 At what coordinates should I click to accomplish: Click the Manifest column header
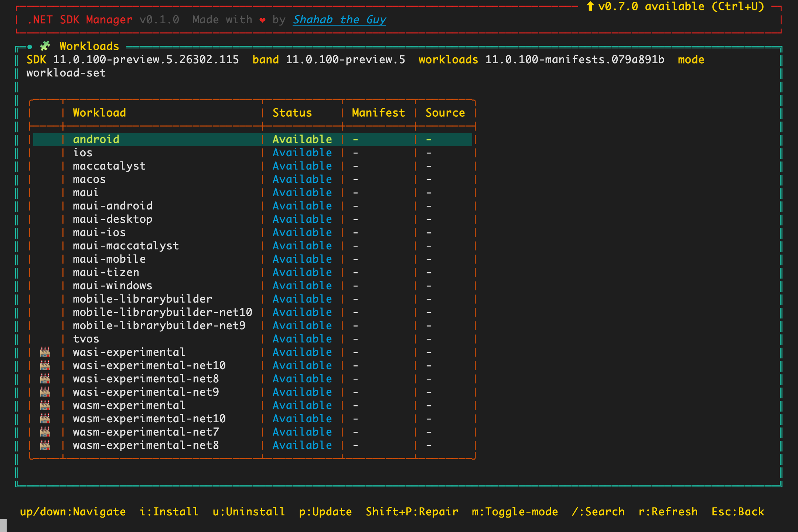(378, 113)
